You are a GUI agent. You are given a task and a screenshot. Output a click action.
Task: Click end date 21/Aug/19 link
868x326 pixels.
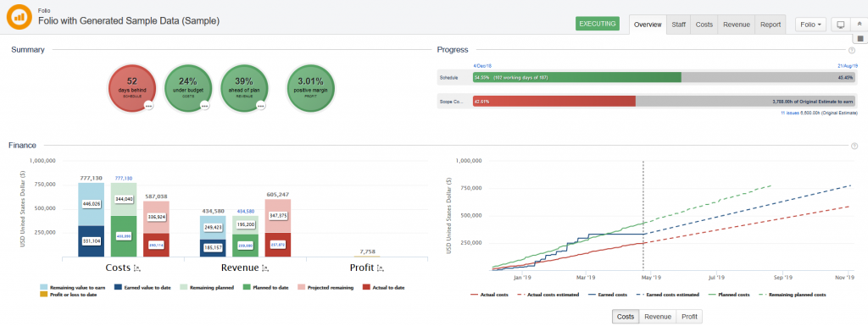tap(847, 66)
